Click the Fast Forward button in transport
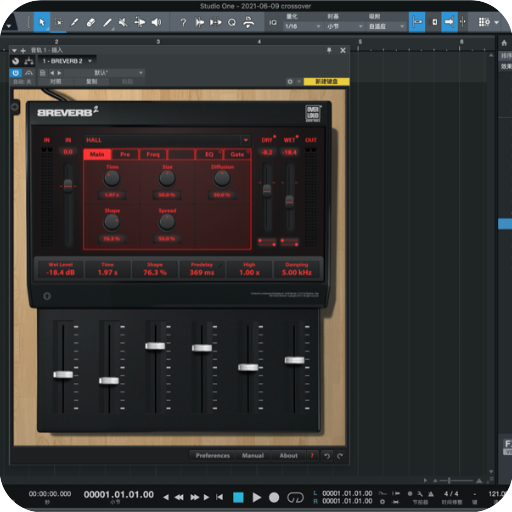 (x=194, y=497)
